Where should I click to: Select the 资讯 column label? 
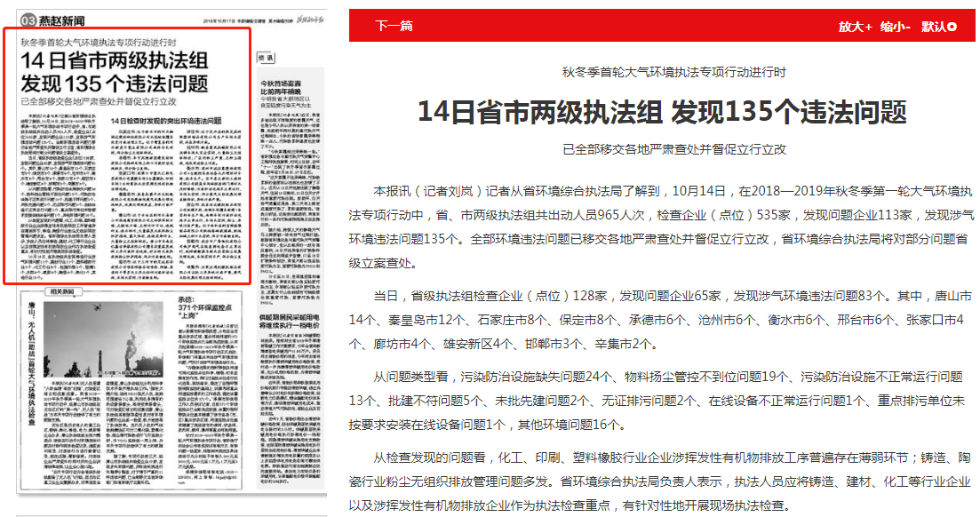pyautogui.click(x=266, y=57)
